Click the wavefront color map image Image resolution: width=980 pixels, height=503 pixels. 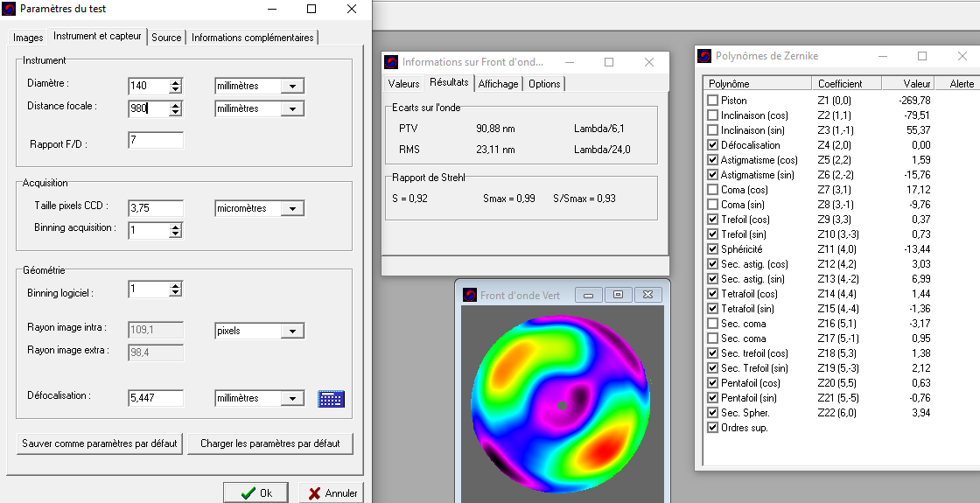coord(561,404)
